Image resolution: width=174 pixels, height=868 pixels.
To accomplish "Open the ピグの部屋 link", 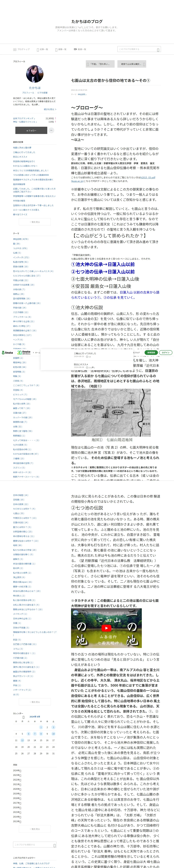I will 42,93.
